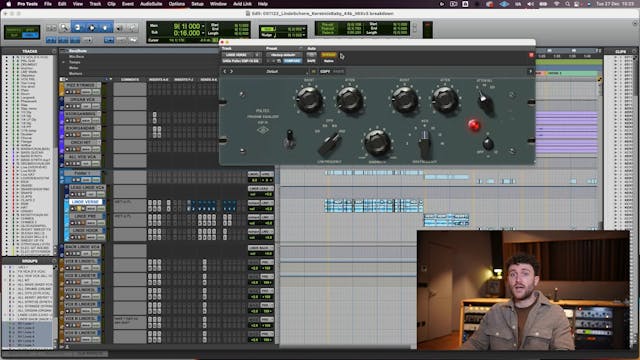Image resolution: width=640 pixels, height=360 pixels.
Task: Click the Folder 1 track name
Action: 82,173
